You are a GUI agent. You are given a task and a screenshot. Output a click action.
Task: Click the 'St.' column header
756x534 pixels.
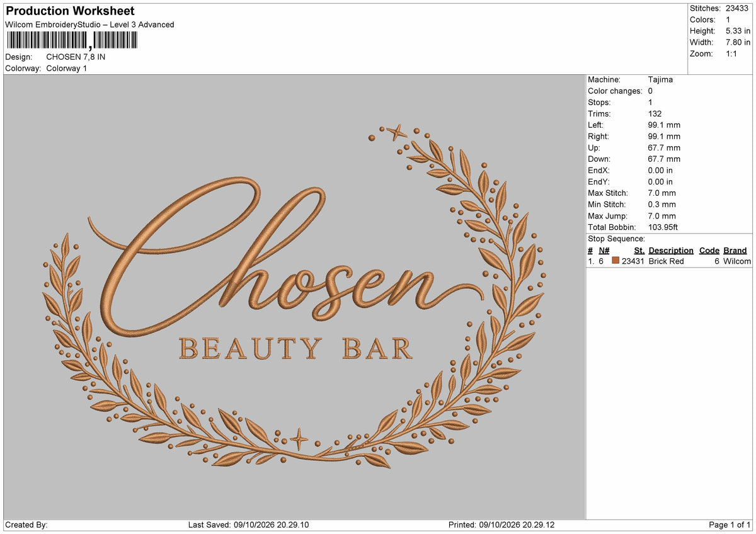point(639,251)
